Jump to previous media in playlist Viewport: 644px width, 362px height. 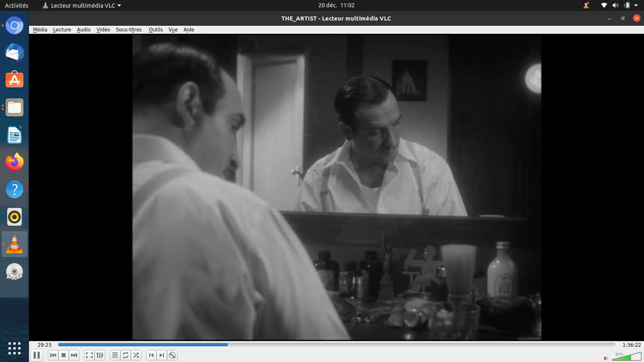pyautogui.click(x=53, y=355)
